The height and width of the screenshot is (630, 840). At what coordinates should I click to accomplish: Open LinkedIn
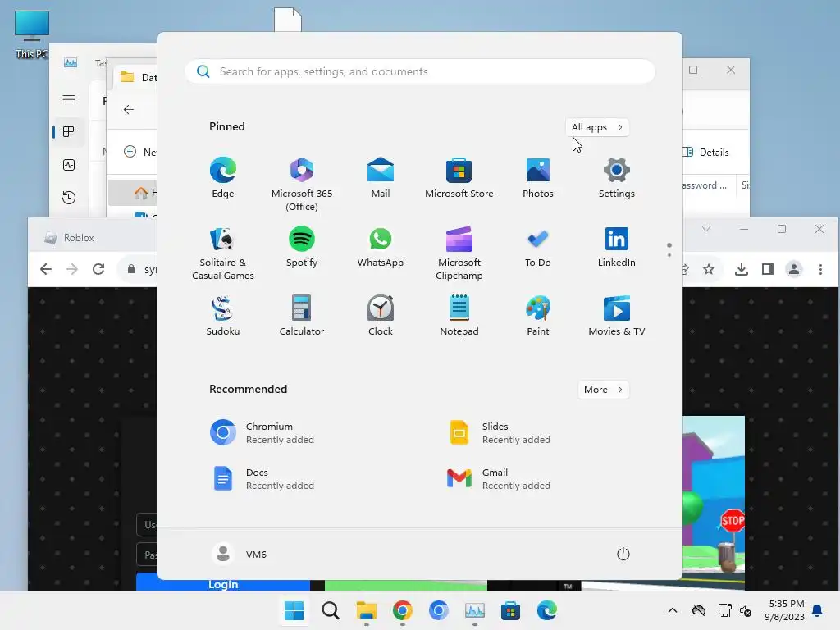pos(617,247)
